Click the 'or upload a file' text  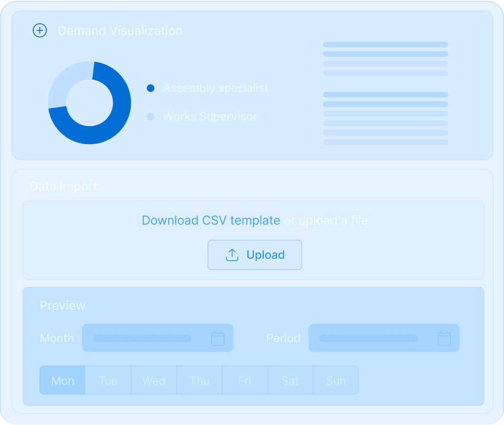pyautogui.click(x=325, y=220)
